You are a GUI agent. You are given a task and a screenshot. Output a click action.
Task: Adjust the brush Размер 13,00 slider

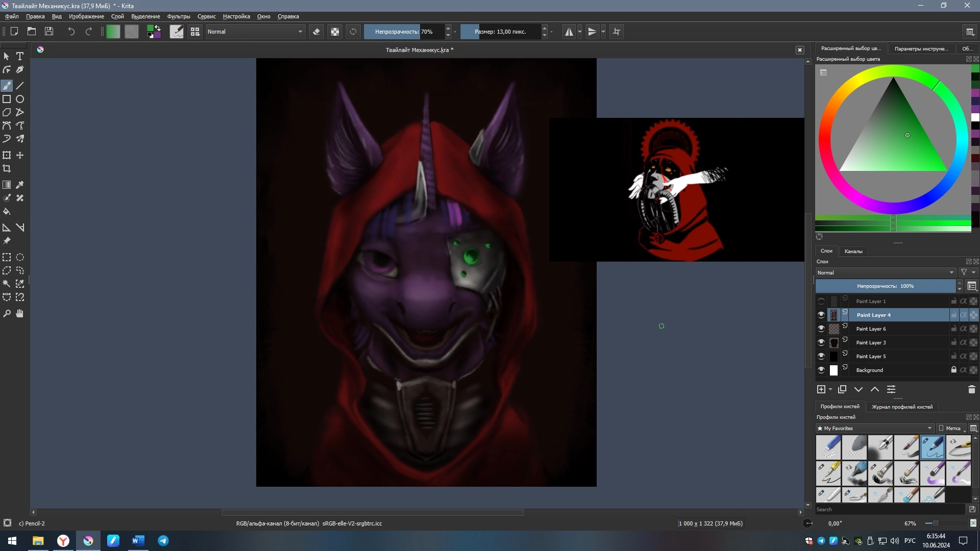[500, 32]
